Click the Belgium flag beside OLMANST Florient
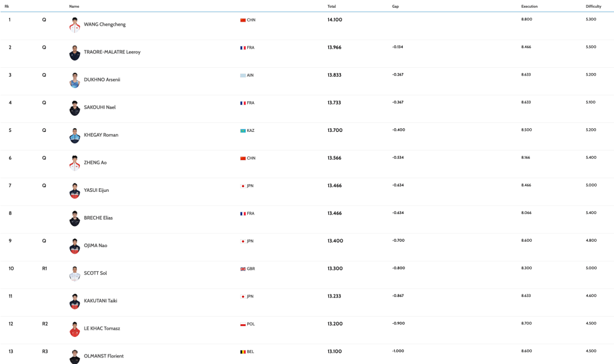Image resolution: width=614 pixels, height=364 pixels. (243, 351)
